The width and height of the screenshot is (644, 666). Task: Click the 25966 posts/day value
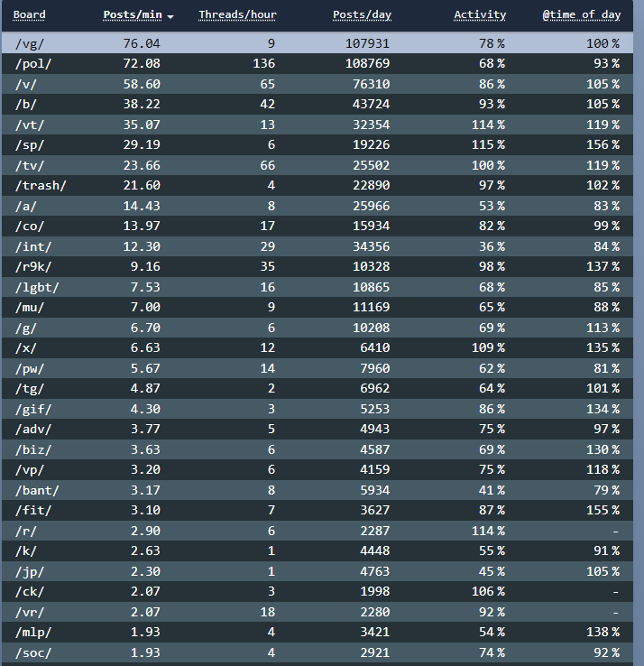371,206
